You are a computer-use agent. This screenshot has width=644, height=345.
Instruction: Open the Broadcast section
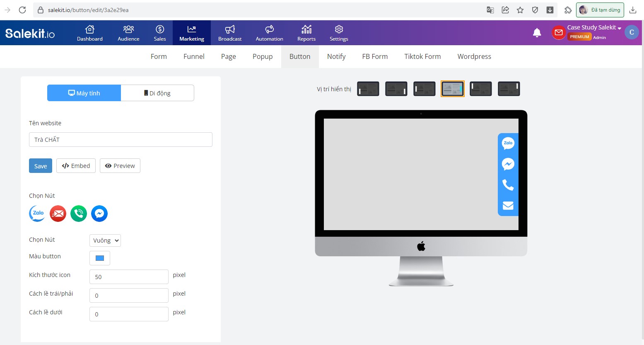click(x=230, y=33)
